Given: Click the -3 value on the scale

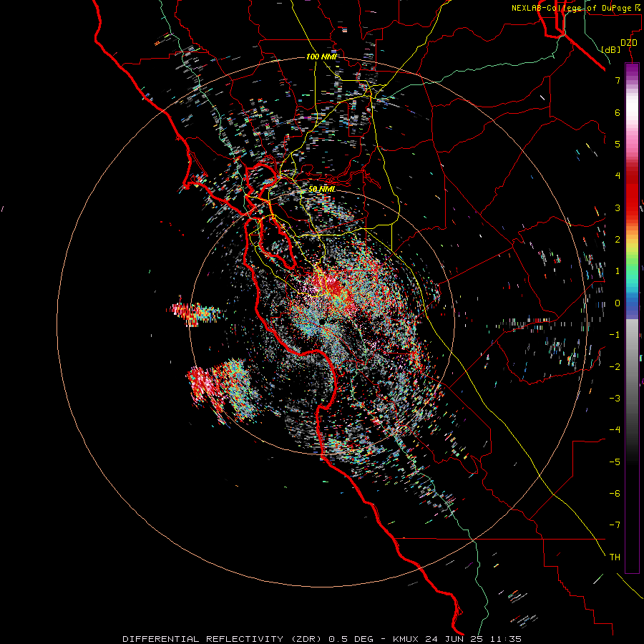Looking at the screenshot, I should point(615,399).
